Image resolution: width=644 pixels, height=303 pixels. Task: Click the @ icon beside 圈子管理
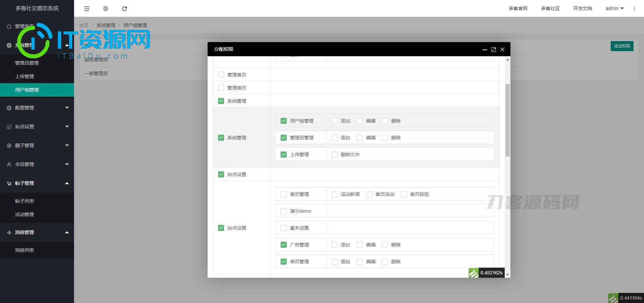pyautogui.click(x=9, y=145)
